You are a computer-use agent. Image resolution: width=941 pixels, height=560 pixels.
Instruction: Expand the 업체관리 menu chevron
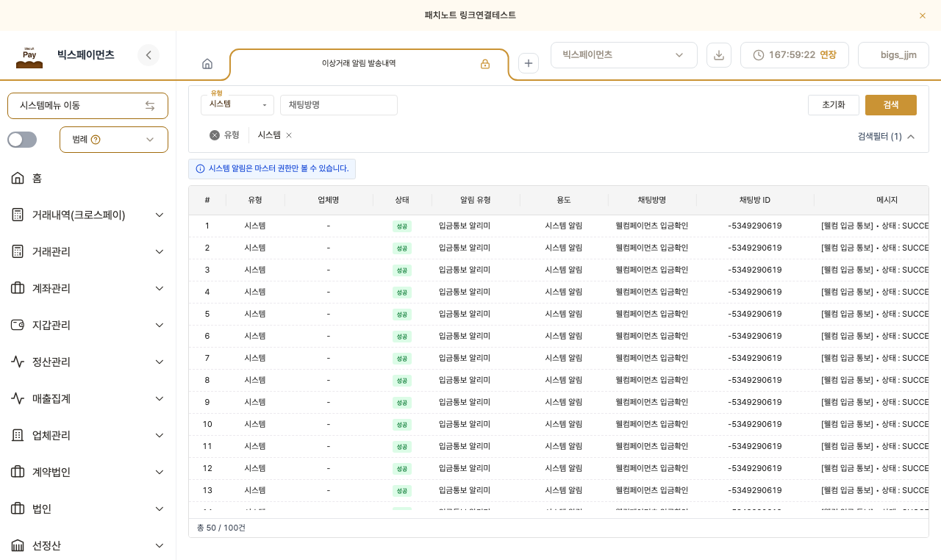click(160, 435)
